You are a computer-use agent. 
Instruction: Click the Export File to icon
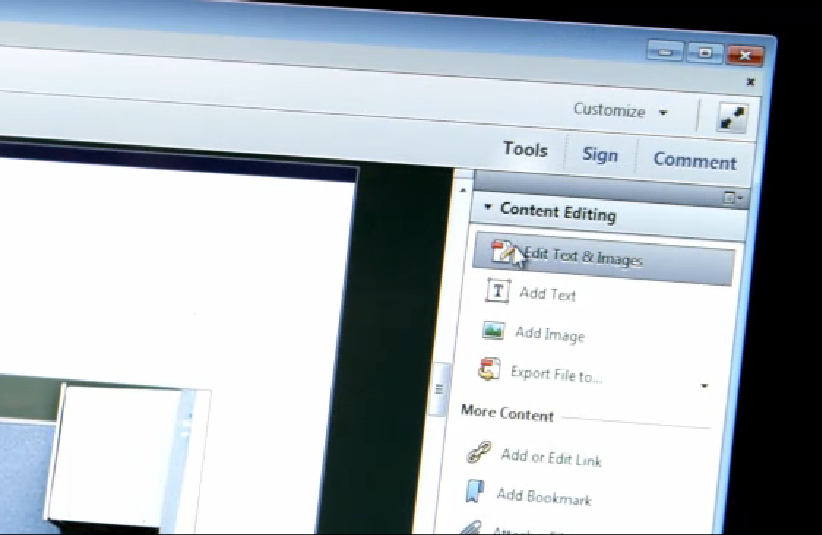coord(489,370)
